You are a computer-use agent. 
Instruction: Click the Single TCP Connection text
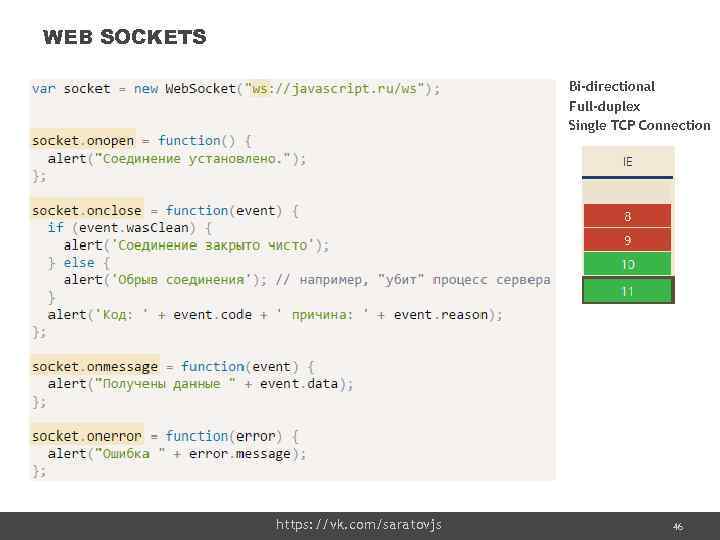click(x=639, y=125)
